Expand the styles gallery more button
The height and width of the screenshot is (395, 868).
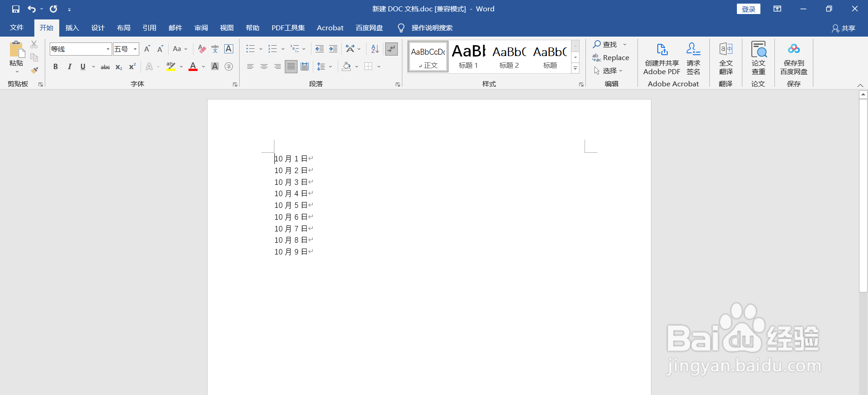point(576,68)
